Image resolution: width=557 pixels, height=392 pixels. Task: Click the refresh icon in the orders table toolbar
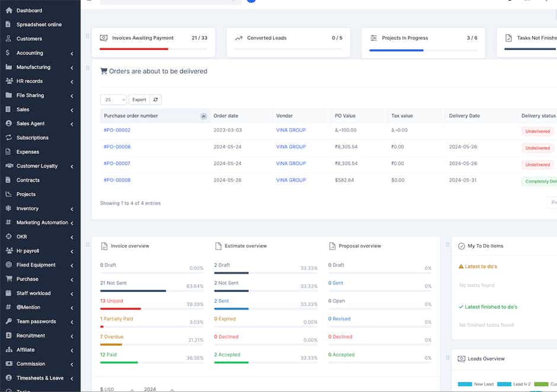click(x=155, y=99)
